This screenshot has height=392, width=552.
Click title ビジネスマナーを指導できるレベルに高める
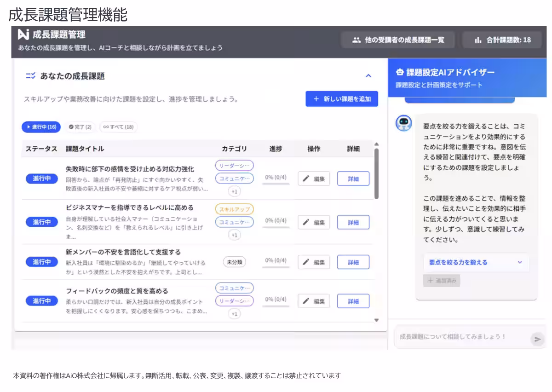coord(130,208)
